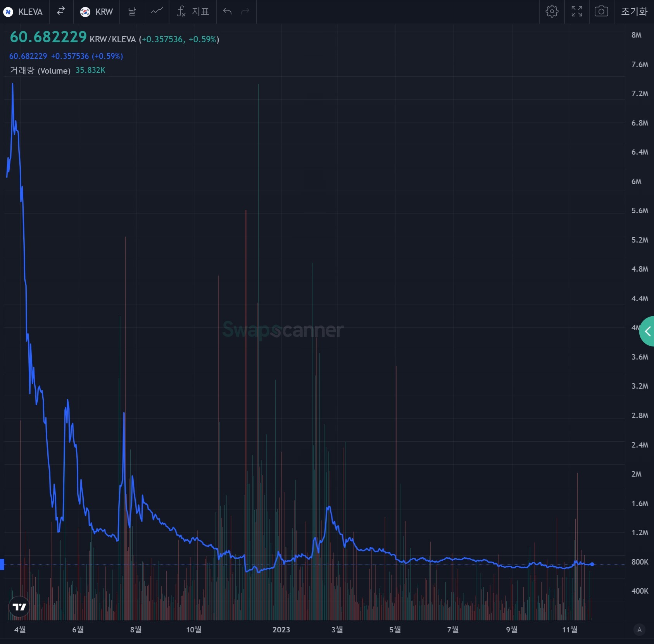Enter fullscreen chart mode
The image size is (654, 644).
point(577,12)
